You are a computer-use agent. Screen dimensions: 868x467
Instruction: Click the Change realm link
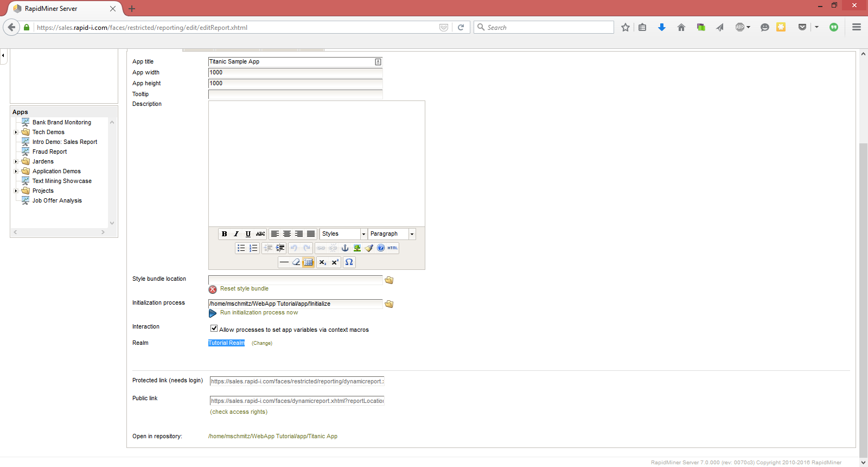pyautogui.click(x=262, y=343)
